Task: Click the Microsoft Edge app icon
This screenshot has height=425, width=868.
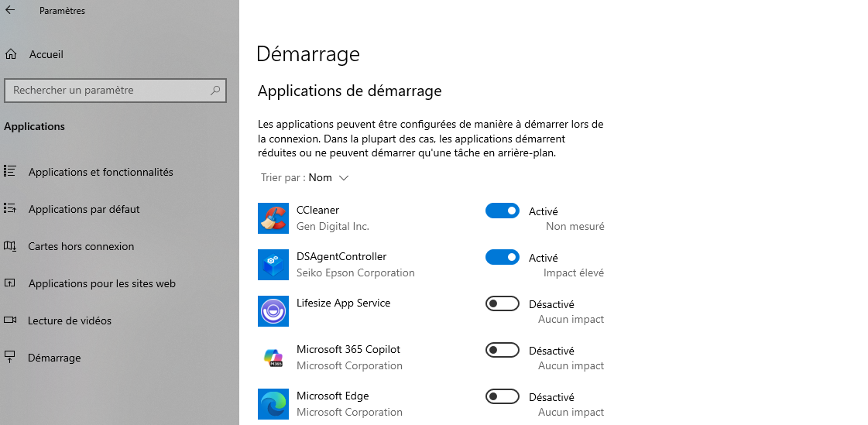Action: point(273,404)
